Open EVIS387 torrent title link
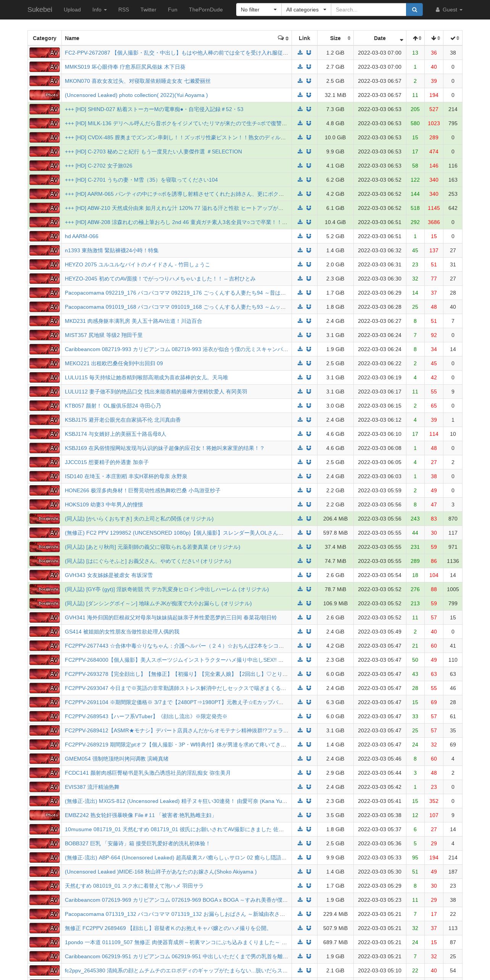The height and width of the screenshot is (980, 490). [x=92, y=787]
